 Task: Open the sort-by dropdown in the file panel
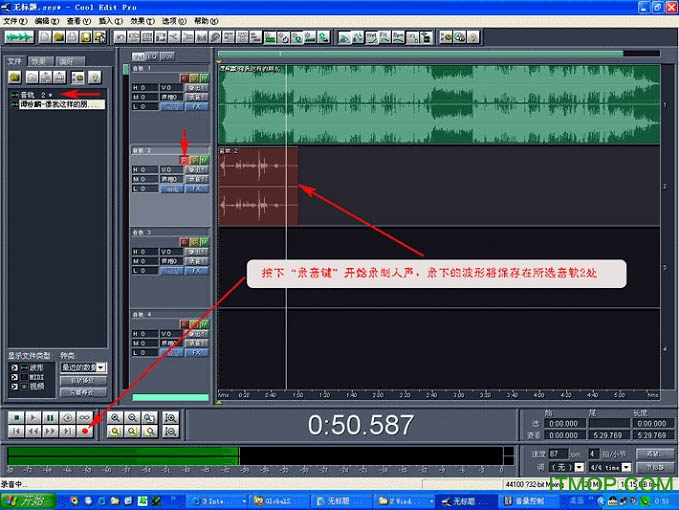[x=100, y=367]
